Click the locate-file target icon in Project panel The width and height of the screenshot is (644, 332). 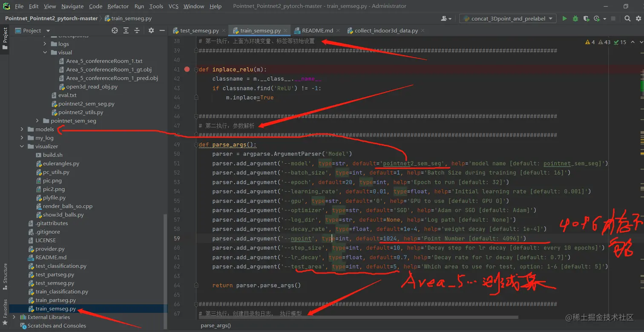[x=115, y=31]
